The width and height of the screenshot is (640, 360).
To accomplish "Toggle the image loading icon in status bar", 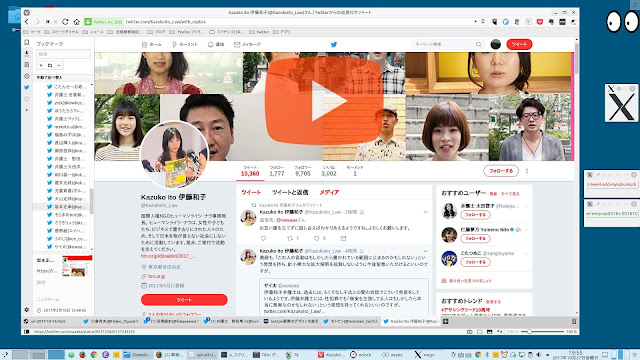I will [x=489, y=332].
